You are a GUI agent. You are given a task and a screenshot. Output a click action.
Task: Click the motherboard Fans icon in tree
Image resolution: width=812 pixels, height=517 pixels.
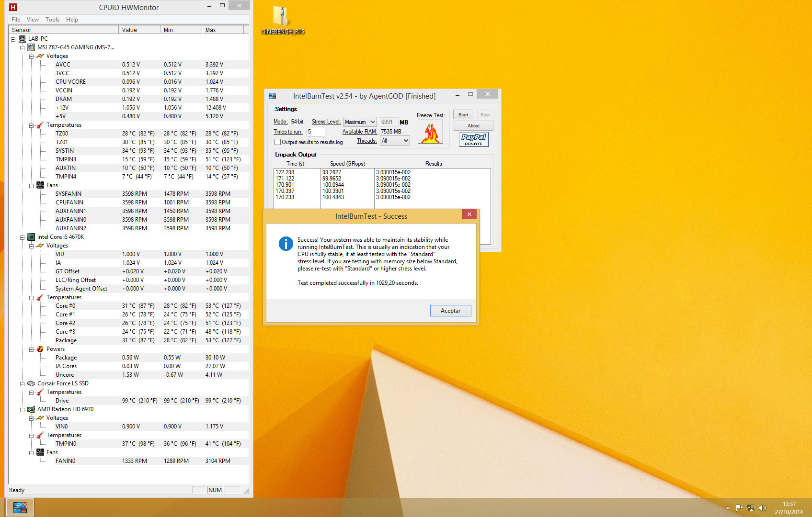[x=40, y=185]
